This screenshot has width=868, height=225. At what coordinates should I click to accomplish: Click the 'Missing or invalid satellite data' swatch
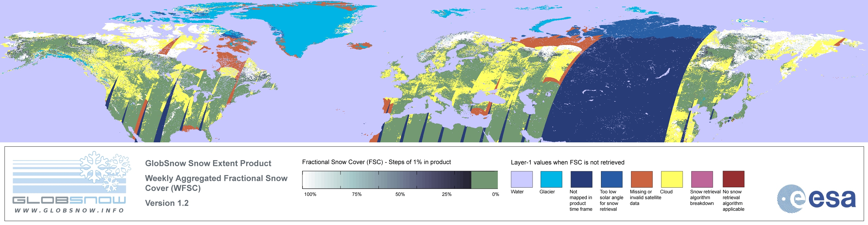click(642, 179)
